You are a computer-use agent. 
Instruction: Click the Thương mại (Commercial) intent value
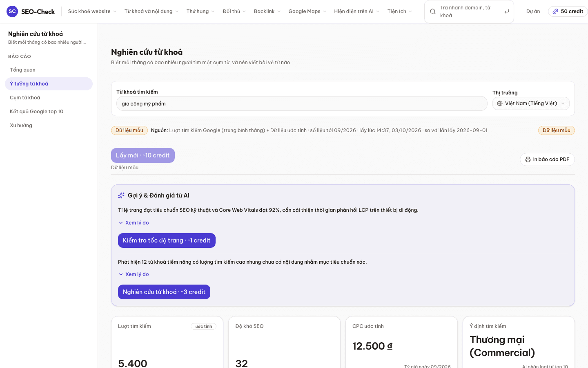point(502,346)
